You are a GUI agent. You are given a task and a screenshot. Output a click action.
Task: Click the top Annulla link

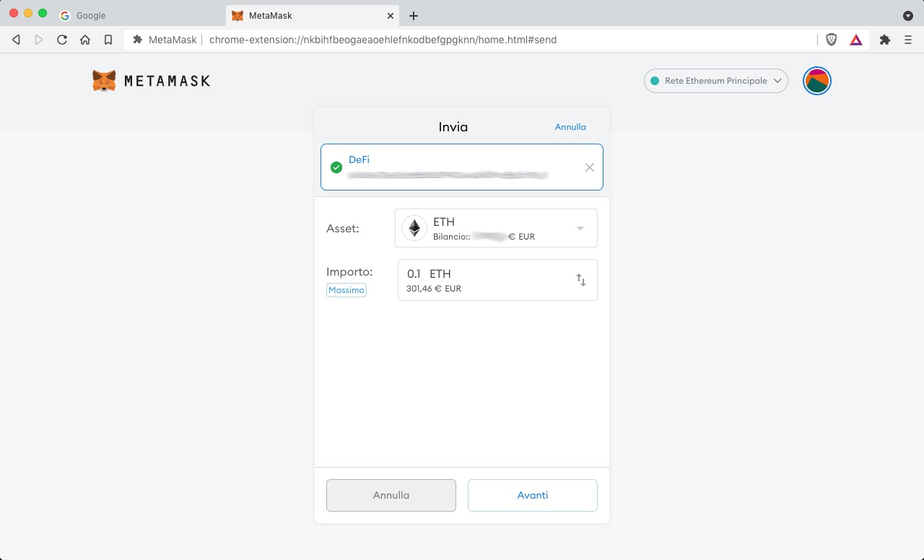(x=570, y=127)
